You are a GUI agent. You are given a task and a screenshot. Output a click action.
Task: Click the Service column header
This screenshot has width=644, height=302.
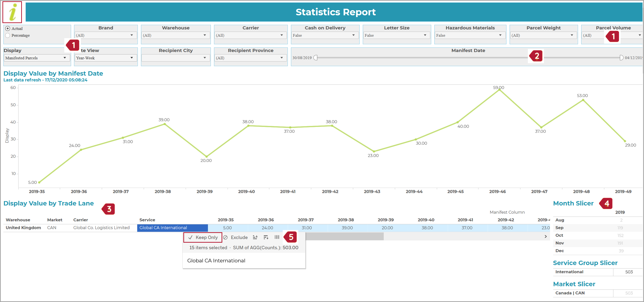[147, 220]
